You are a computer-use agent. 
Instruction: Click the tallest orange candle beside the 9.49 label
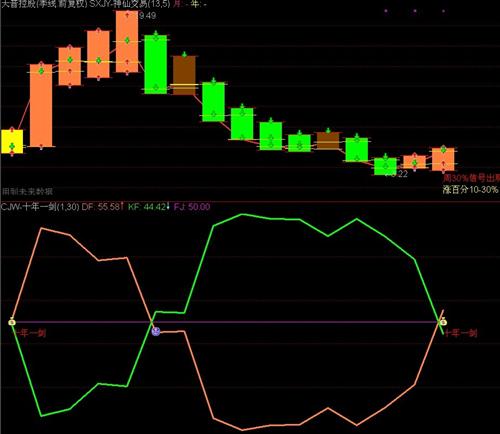(x=127, y=41)
